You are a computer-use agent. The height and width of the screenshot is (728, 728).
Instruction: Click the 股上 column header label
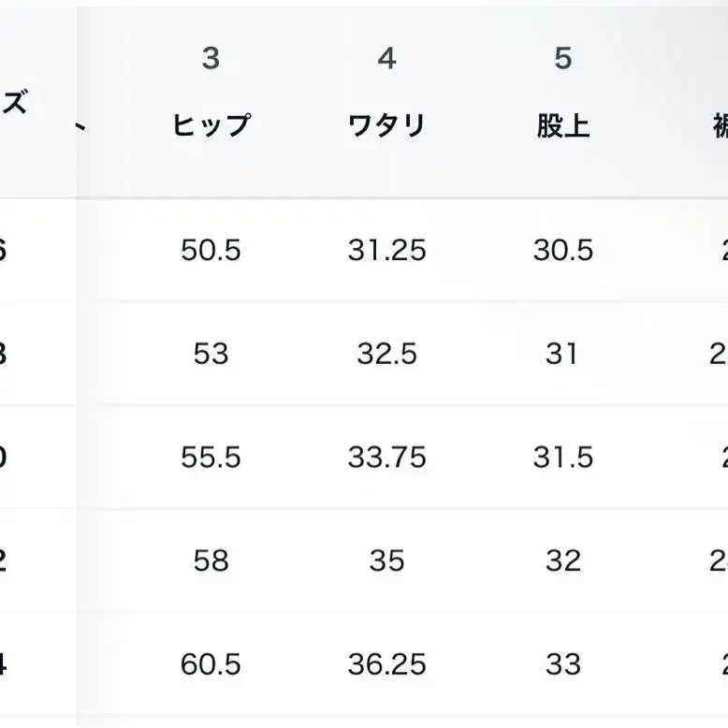coord(562,125)
